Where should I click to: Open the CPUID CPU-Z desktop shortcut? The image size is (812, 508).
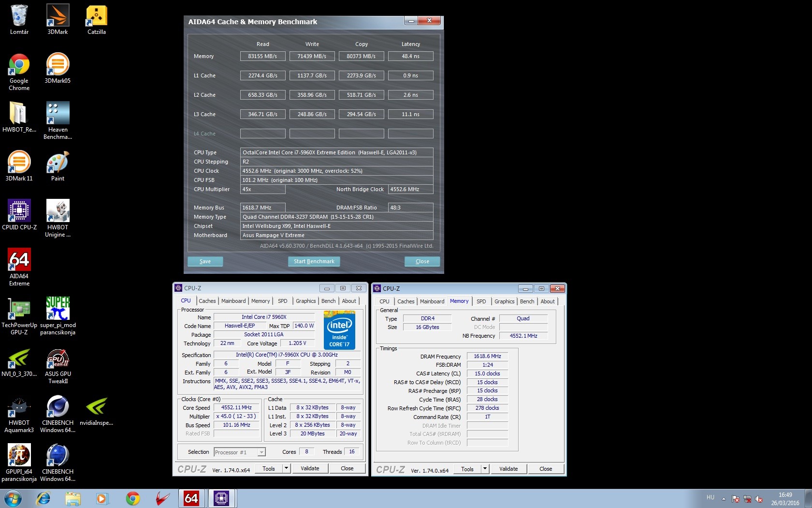click(19, 214)
